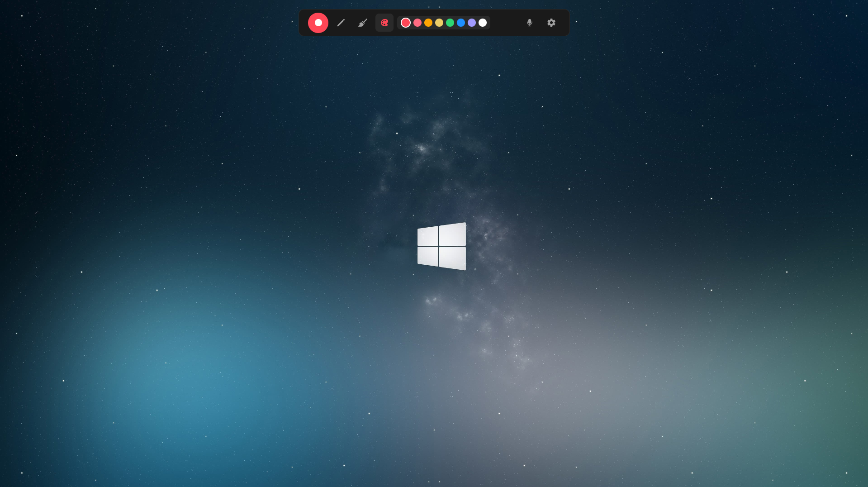Choose the pink color swatch
868x487 pixels.
point(417,23)
